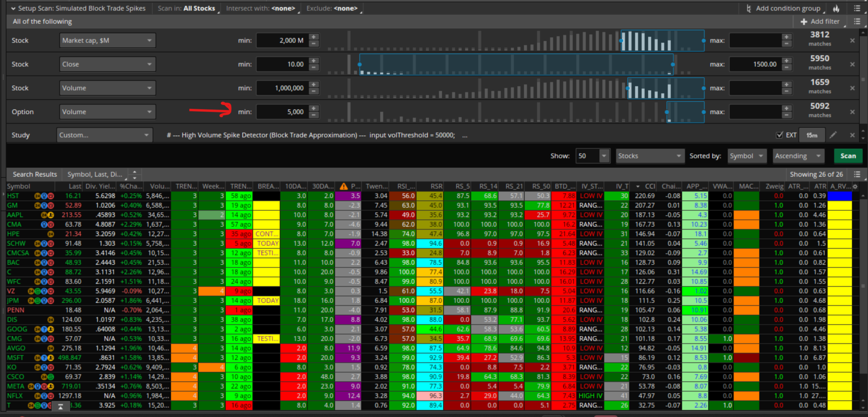Open the list menu icon beside Add filter
Screen dimensions: 868x417
click(x=857, y=21)
